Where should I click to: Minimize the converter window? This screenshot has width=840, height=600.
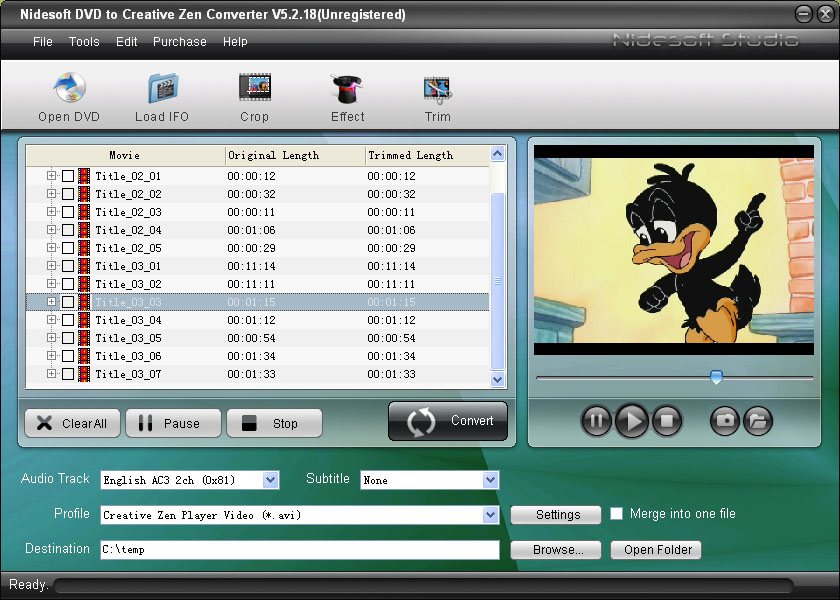point(803,14)
